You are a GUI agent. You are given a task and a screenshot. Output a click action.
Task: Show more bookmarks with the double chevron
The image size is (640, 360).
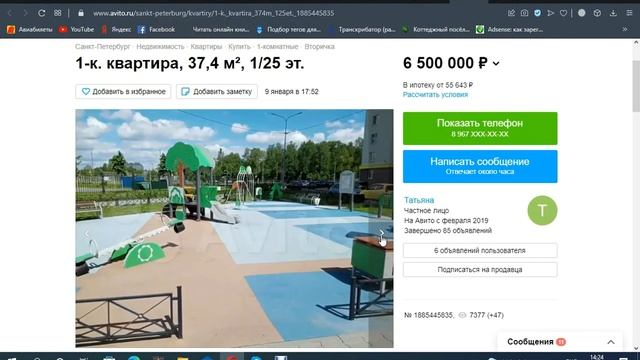(x=625, y=29)
